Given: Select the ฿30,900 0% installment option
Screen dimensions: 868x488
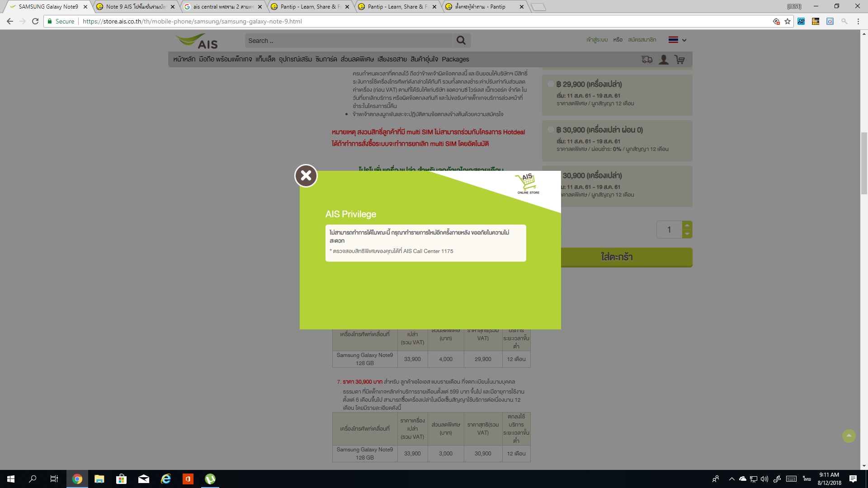Looking at the screenshot, I should point(551,130).
